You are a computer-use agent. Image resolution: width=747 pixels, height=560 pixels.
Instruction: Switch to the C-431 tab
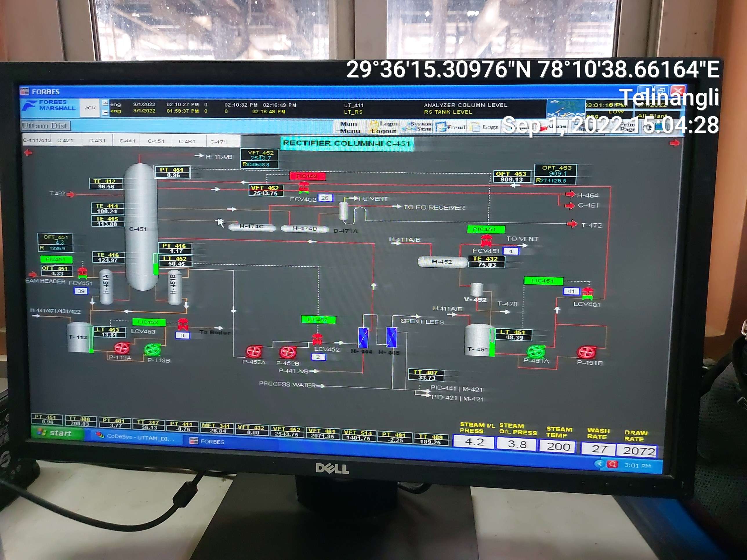click(x=97, y=140)
